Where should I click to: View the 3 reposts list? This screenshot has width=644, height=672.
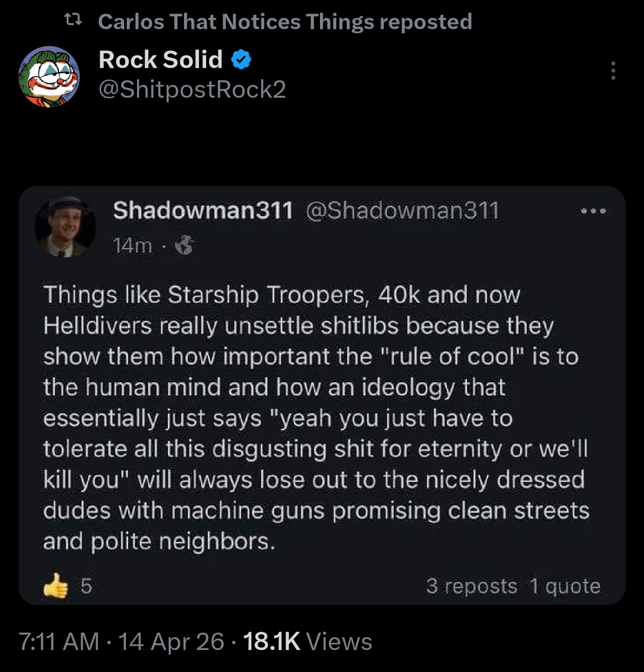click(x=471, y=586)
